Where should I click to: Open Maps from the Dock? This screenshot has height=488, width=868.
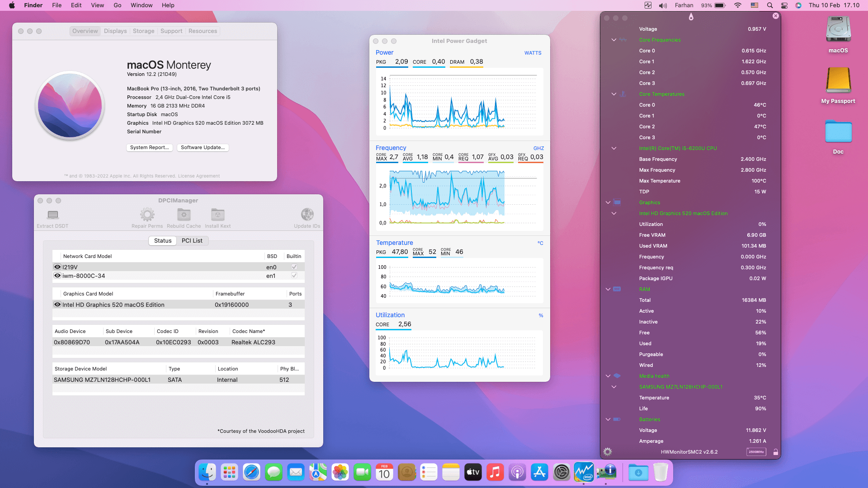[x=318, y=473]
